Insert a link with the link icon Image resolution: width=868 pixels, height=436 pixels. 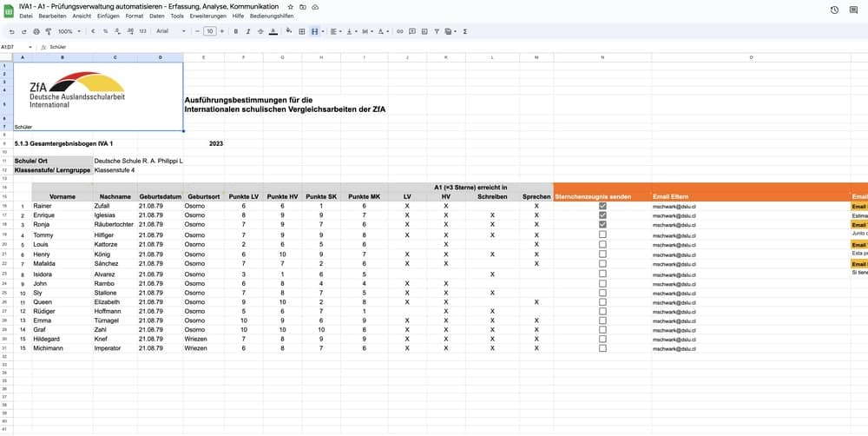(x=399, y=31)
